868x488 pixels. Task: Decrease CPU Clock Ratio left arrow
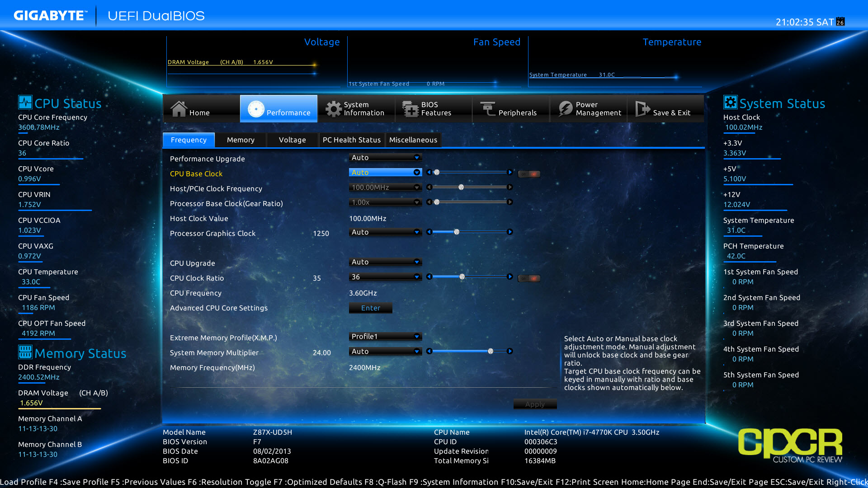point(429,277)
